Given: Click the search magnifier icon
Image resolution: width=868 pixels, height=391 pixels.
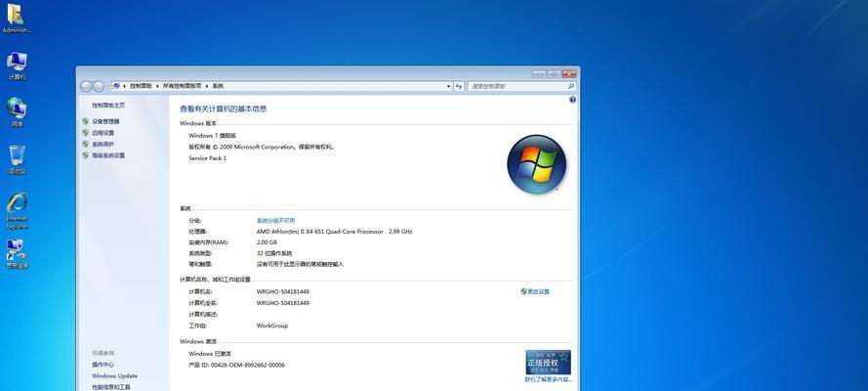Looking at the screenshot, I should pyautogui.click(x=571, y=86).
